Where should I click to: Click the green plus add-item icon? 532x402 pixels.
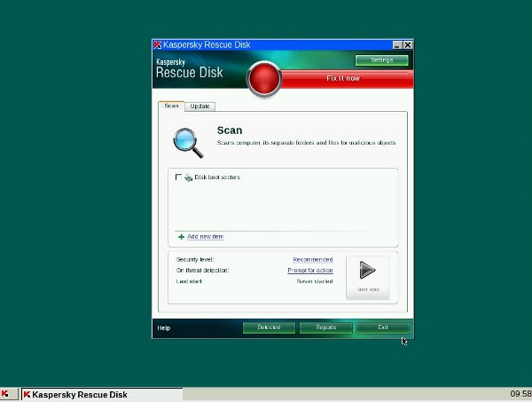coord(181,237)
